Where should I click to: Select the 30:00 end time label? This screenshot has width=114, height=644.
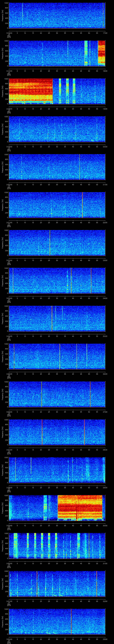coord(105,525)
